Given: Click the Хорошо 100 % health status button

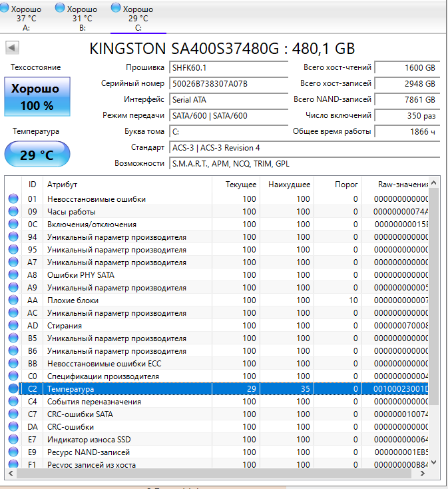Looking at the screenshot, I should pos(37,97).
